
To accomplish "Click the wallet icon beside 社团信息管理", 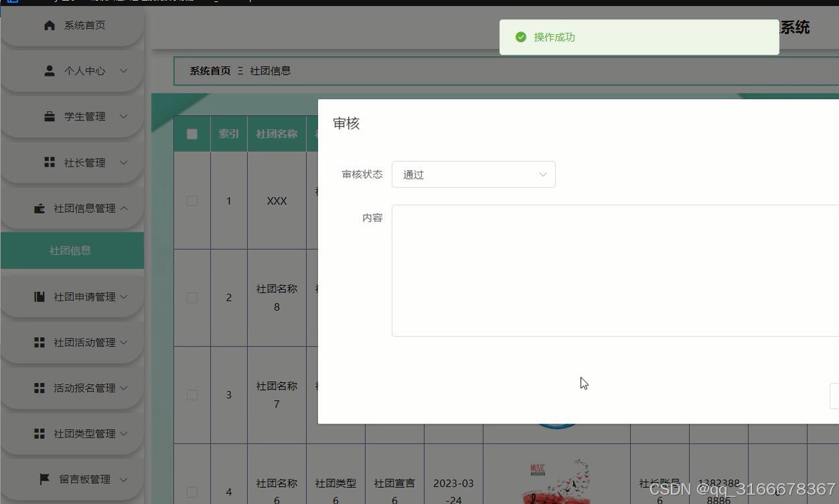I will click(40, 208).
